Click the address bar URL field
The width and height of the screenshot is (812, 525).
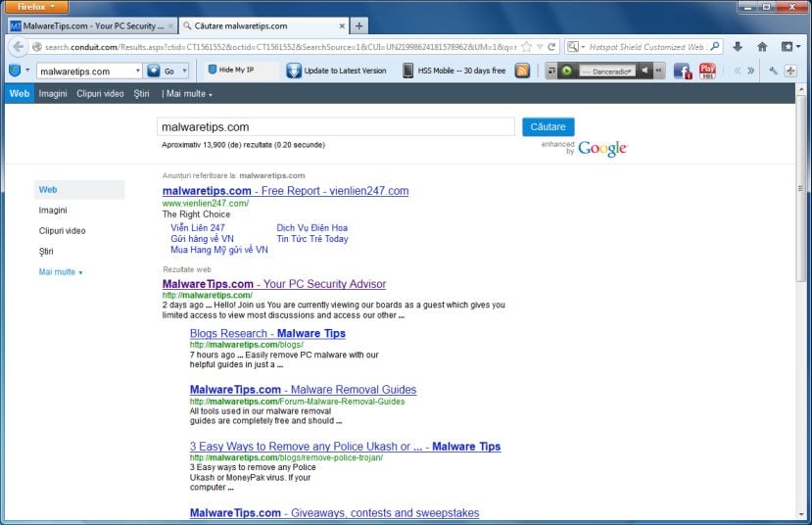(279, 47)
